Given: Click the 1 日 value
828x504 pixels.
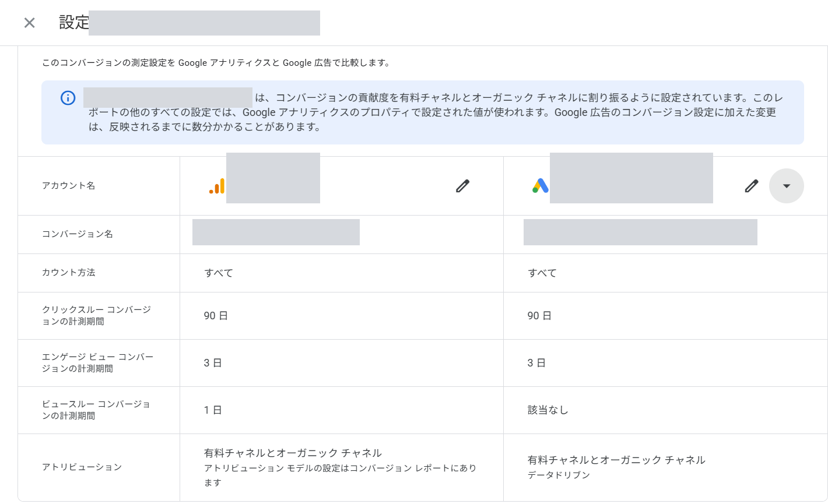Looking at the screenshot, I should tap(213, 410).
